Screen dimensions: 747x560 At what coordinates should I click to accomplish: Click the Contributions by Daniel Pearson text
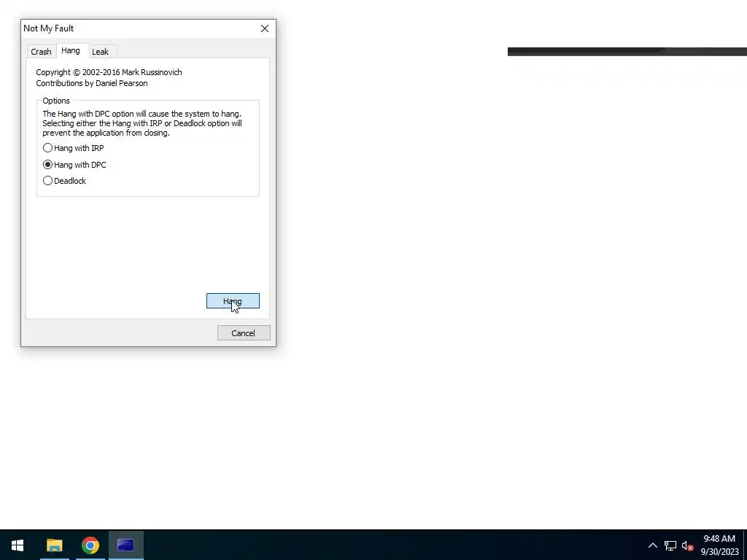[x=91, y=83]
